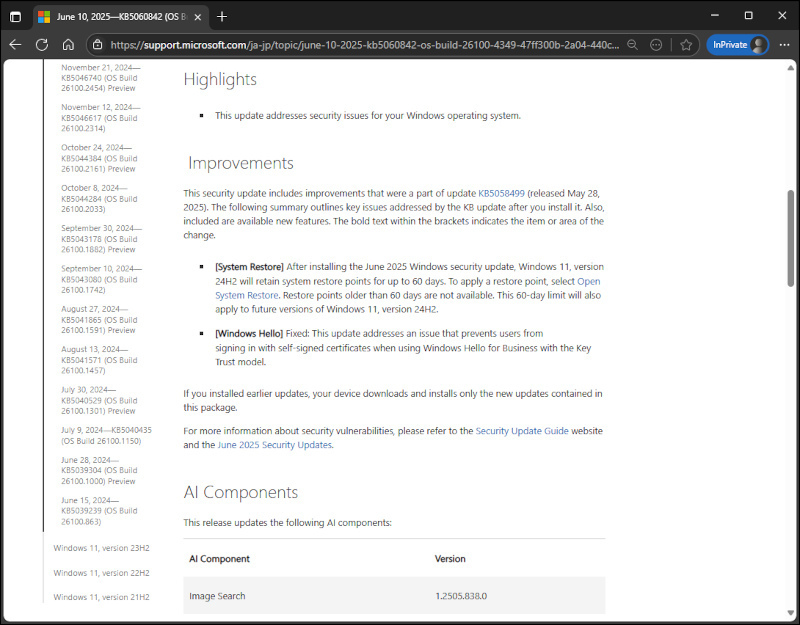Open Settings and more menu
This screenshot has width=800, height=625.
(784, 45)
